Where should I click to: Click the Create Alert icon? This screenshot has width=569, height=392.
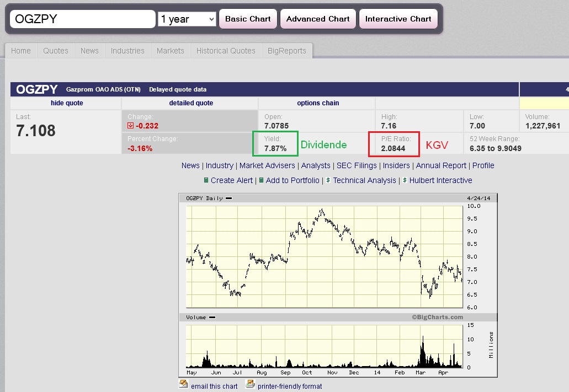tap(206, 180)
